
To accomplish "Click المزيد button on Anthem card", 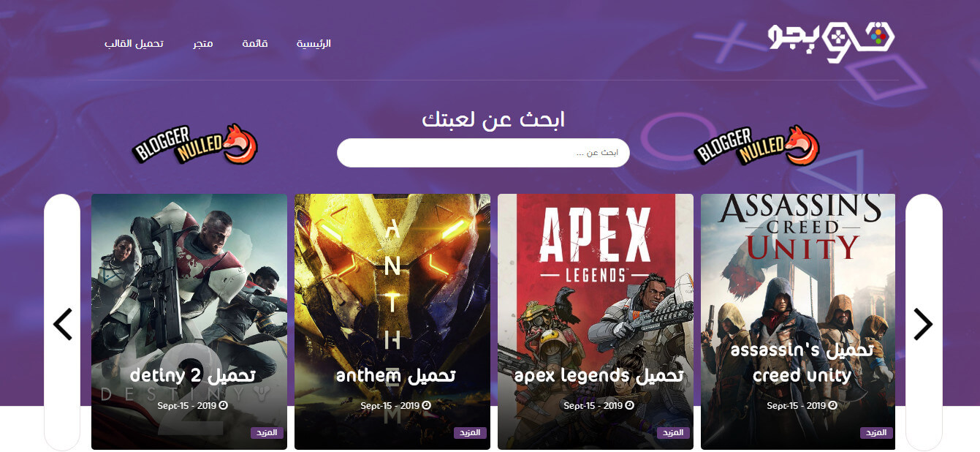I will coord(470,432).
